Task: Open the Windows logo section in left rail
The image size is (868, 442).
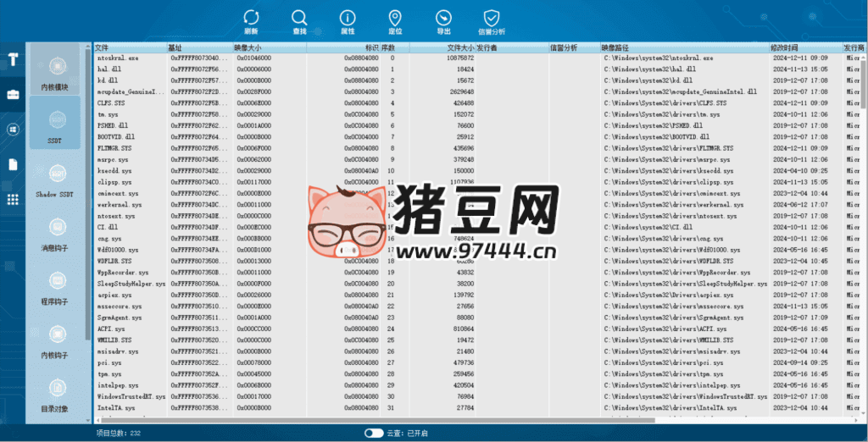Action: coord(13,130)
